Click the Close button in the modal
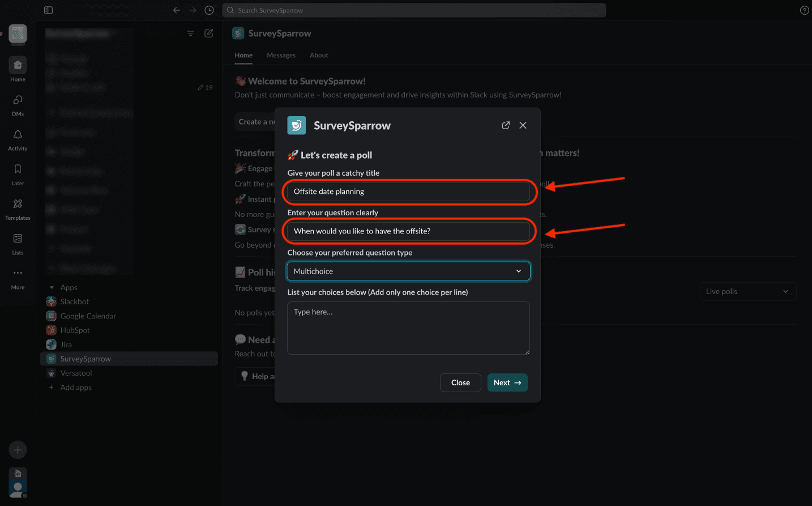Screen dimensions: 812x506 coord(460,382)
